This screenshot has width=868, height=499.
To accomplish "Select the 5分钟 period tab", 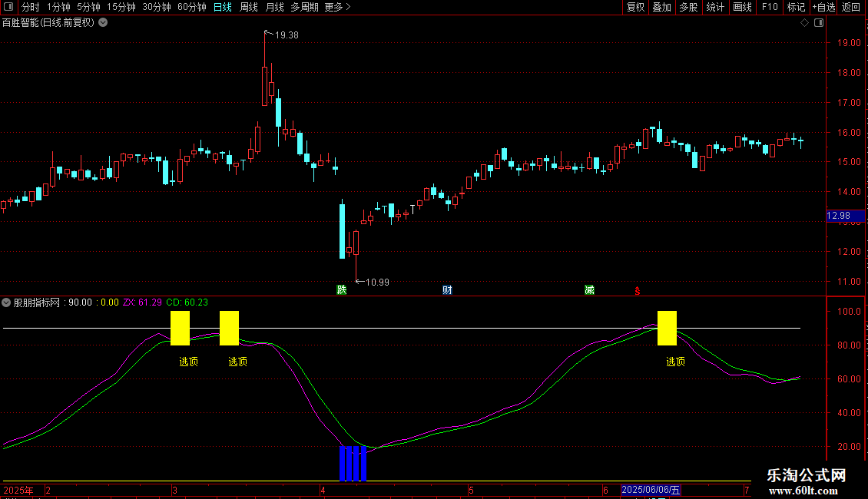I will (x=88, y=7).
